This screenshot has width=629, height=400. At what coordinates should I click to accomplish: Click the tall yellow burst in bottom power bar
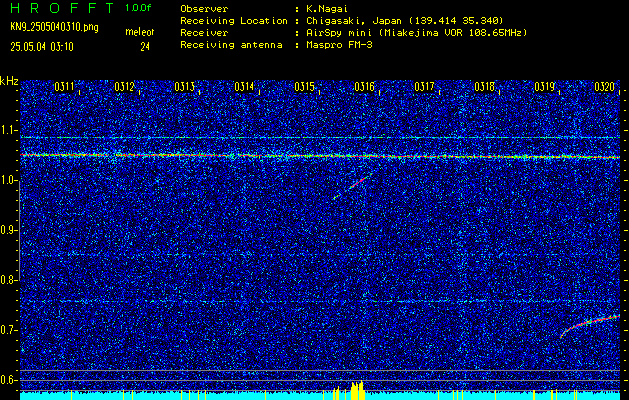pos(357,390)
